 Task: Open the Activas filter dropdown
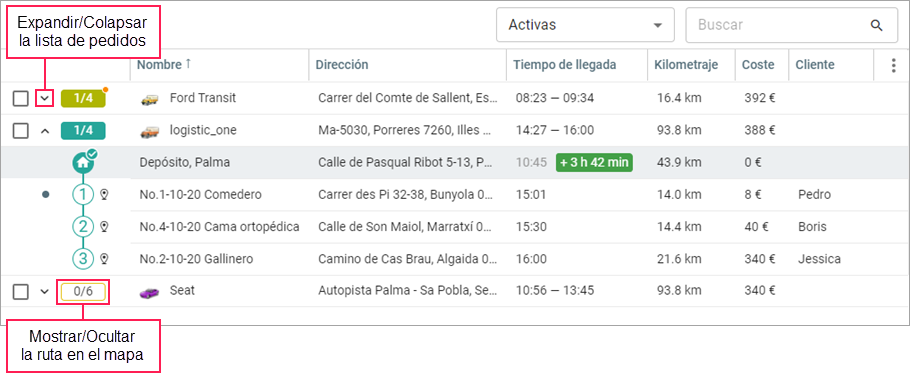tap(585, 25)
